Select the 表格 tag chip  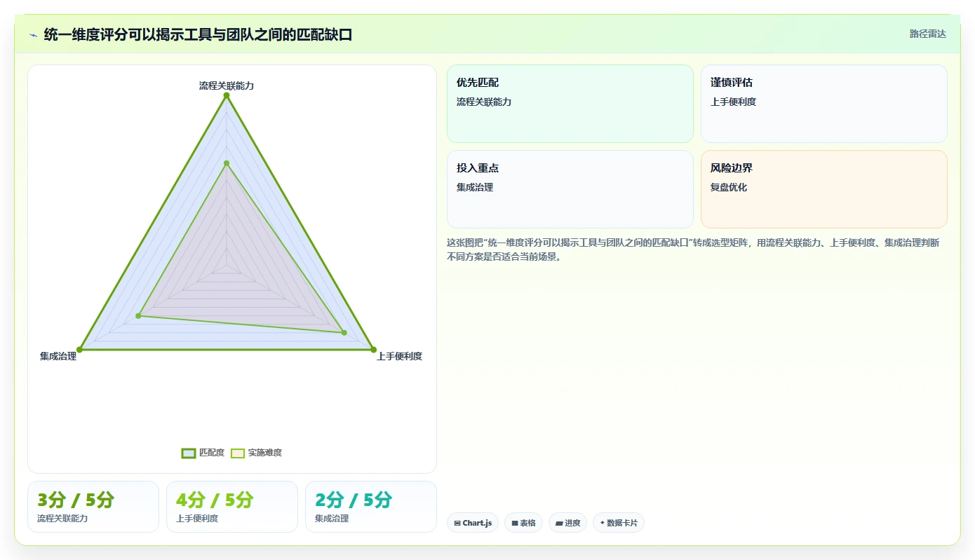click(523, 523)
